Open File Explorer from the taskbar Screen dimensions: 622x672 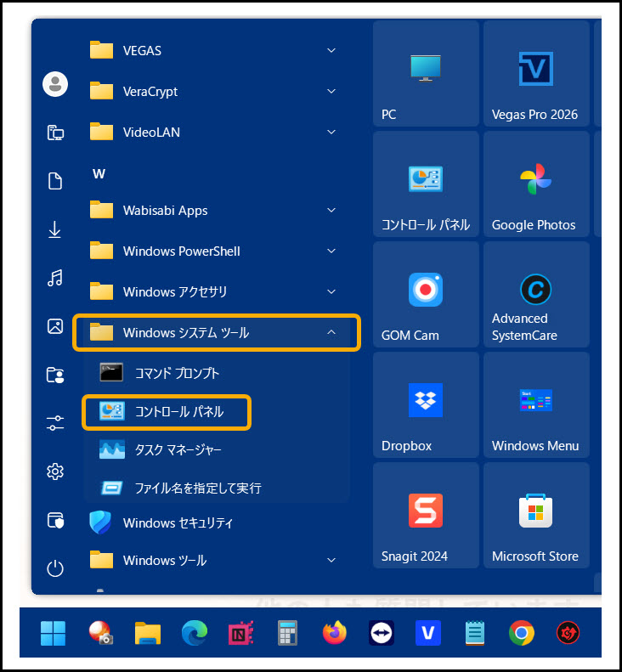click(x=148, y=633)
